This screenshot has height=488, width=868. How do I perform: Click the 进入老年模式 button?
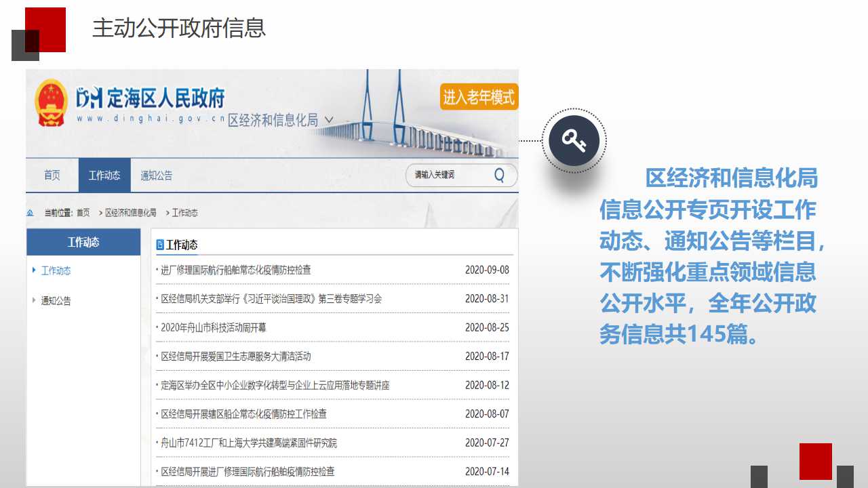(x=479, y=97)
